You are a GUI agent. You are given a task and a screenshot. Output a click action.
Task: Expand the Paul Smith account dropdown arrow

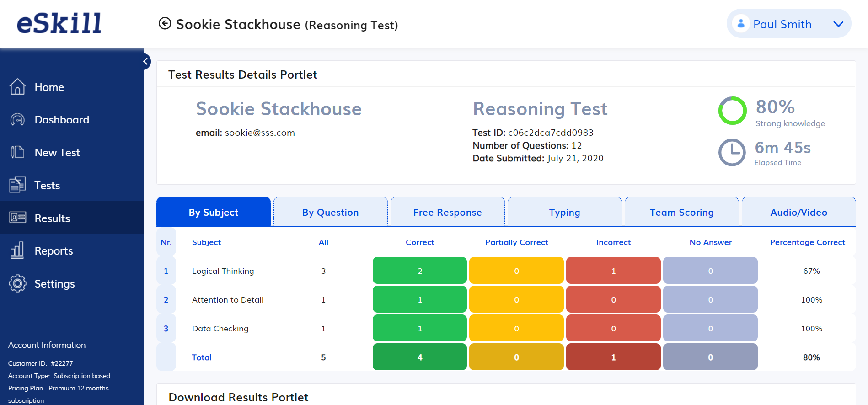pos(838,24)
